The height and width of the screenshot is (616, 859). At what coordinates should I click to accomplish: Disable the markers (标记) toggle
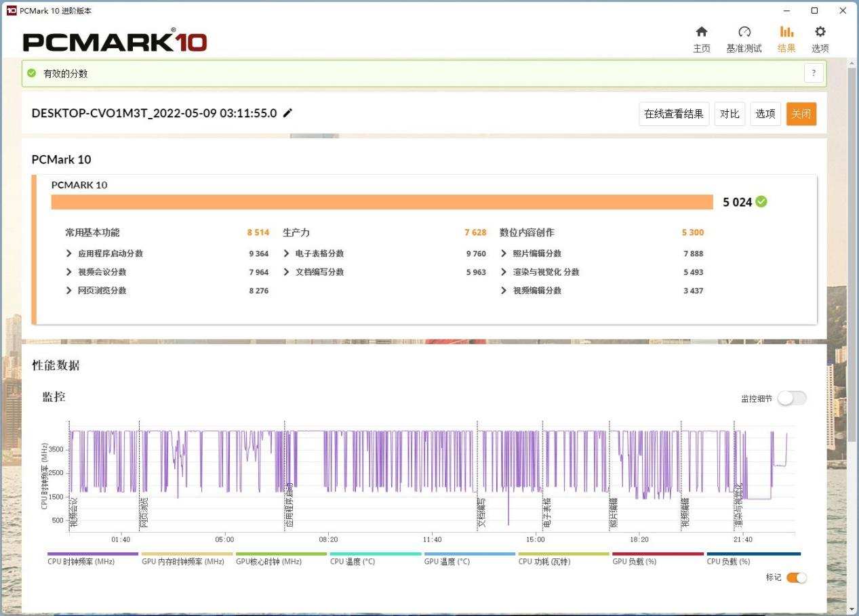[x=797, y=577]
